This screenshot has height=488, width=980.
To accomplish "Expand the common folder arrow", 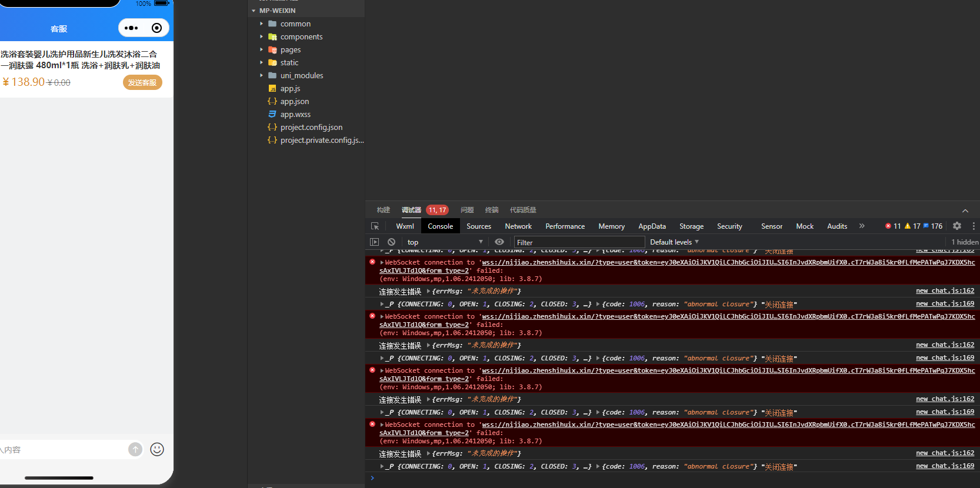I will pyautogui.click(x=262, y=24).
